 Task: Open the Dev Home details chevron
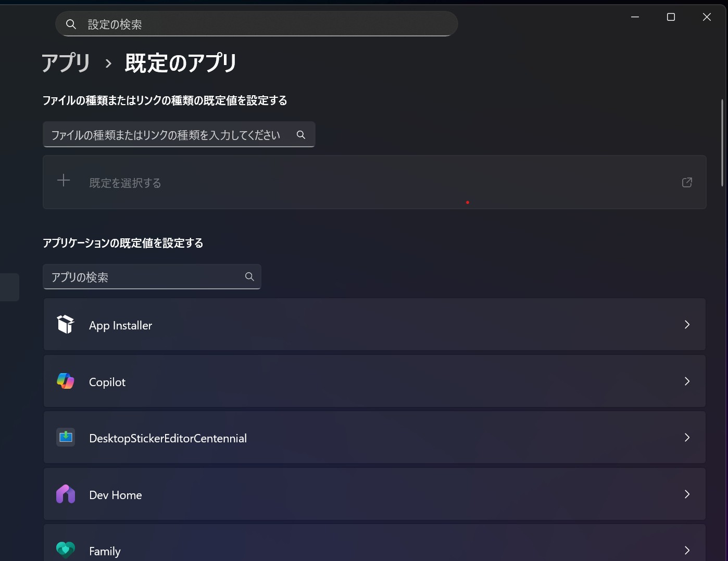(687, 494)
